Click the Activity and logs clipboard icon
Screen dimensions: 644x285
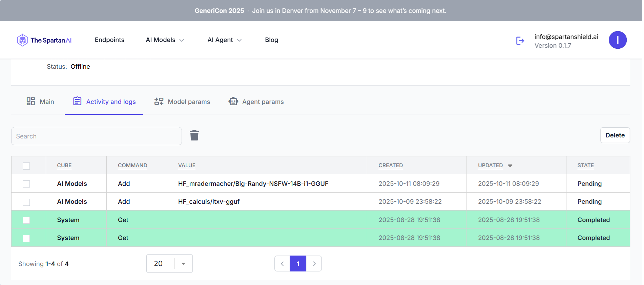77,101
